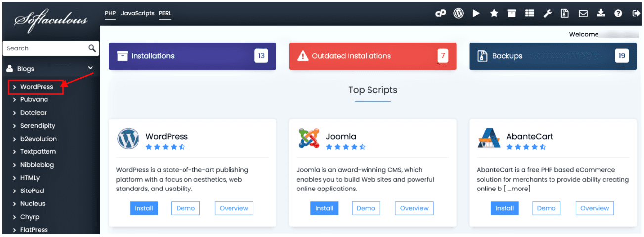Switch to the PERL scripts tab
This screenshot has width=644, height=237.
coord(166,14)
